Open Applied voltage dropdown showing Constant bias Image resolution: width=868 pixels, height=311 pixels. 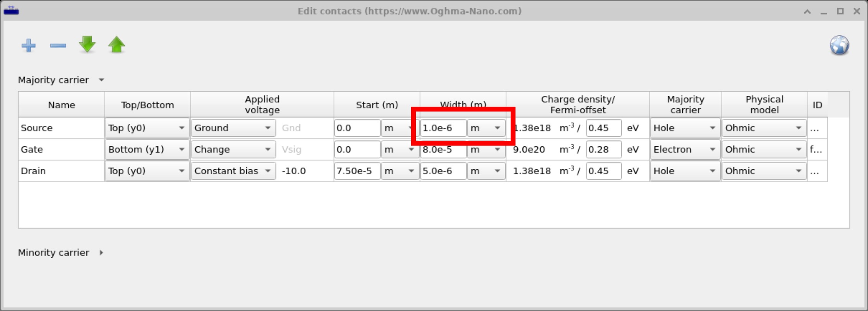233,171
